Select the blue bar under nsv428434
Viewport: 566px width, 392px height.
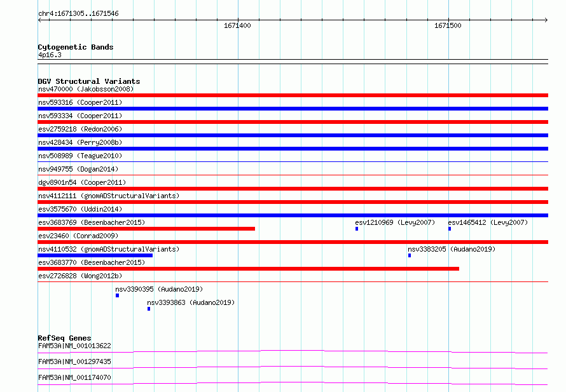click(x=293, y=149)
